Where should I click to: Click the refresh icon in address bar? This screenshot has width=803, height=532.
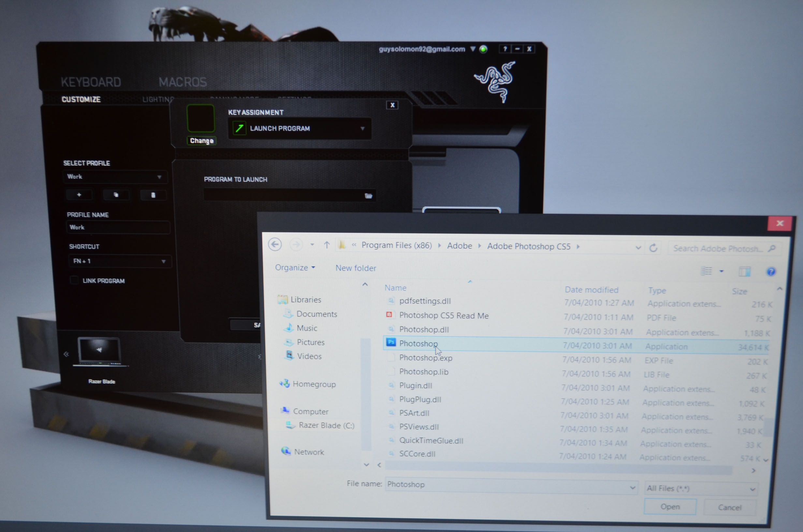click(x=653, y=248)
